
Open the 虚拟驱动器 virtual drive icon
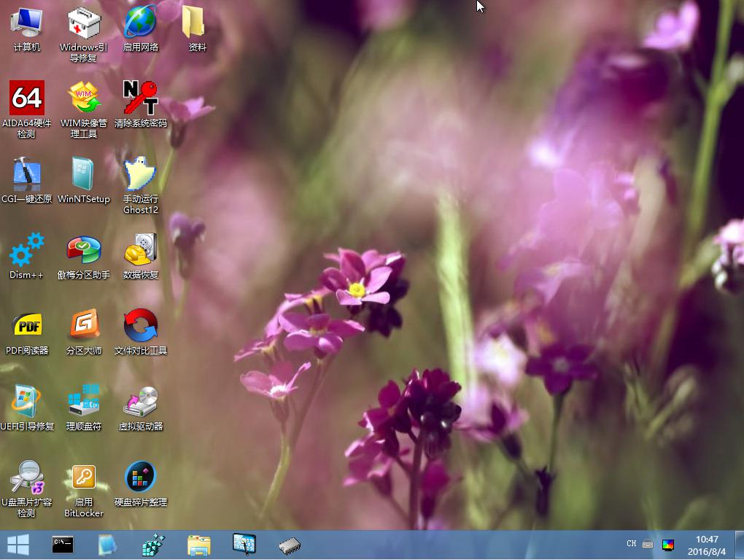140,401
